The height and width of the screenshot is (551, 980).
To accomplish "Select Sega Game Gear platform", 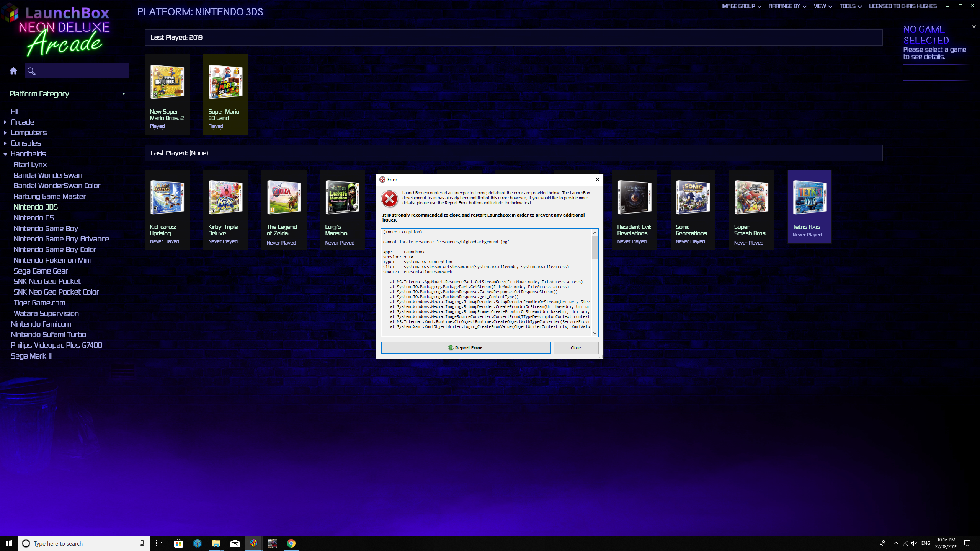I will pyautogui.click(x=41, y=271).
